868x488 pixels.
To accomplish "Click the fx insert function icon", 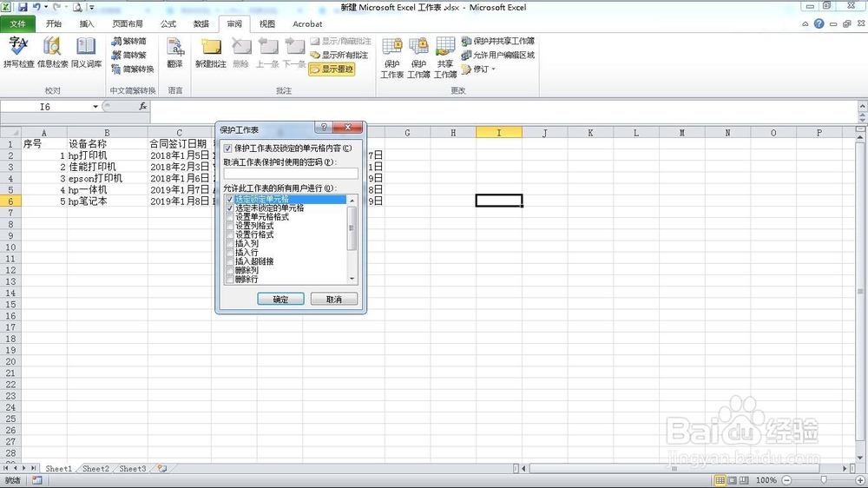I will pos(143,106).
